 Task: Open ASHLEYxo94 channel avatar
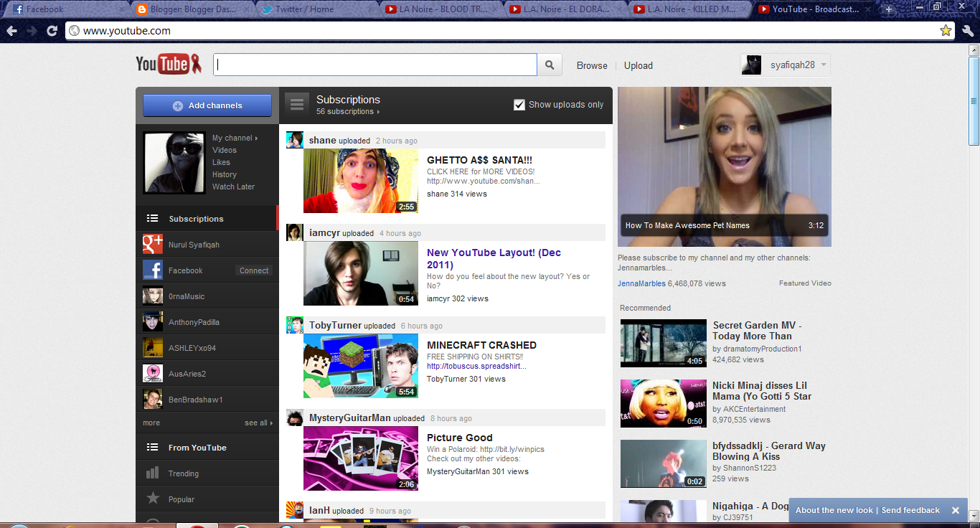click(153, 348)
